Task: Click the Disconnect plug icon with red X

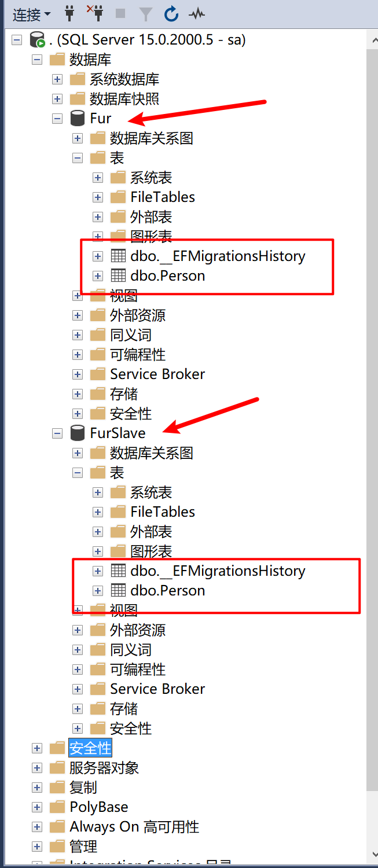Action: pos(94,13)
